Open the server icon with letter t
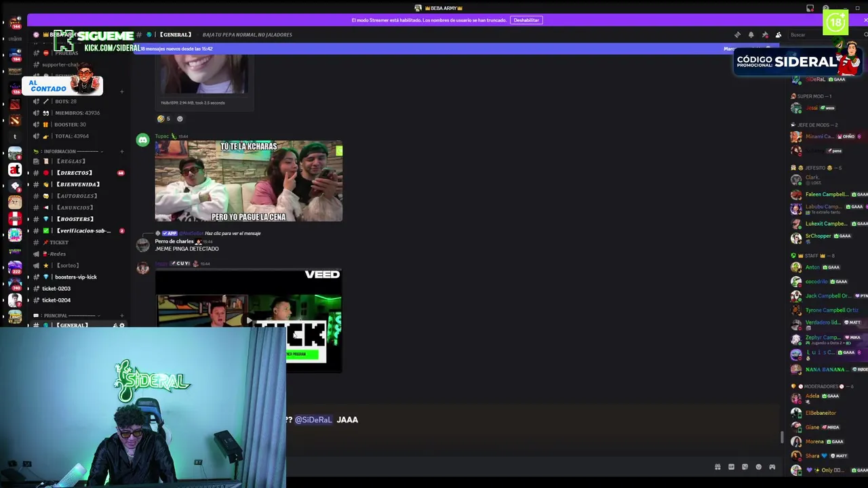The width and height of the screenshot is (868, 488). point(15,137)
